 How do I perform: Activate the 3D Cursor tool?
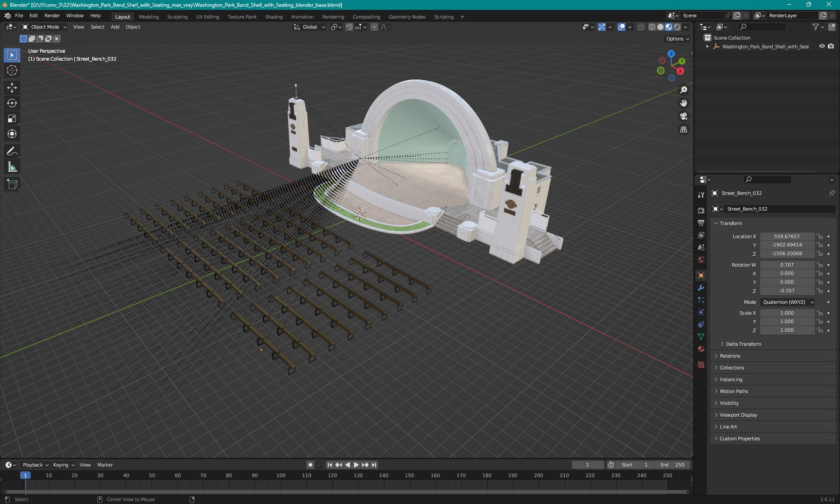tap(12, 70)
